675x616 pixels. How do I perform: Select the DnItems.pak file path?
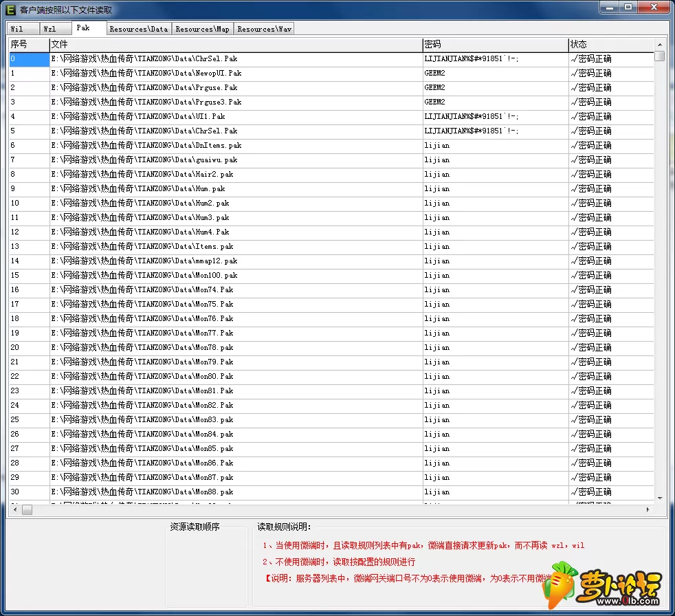tap(146, 146)
